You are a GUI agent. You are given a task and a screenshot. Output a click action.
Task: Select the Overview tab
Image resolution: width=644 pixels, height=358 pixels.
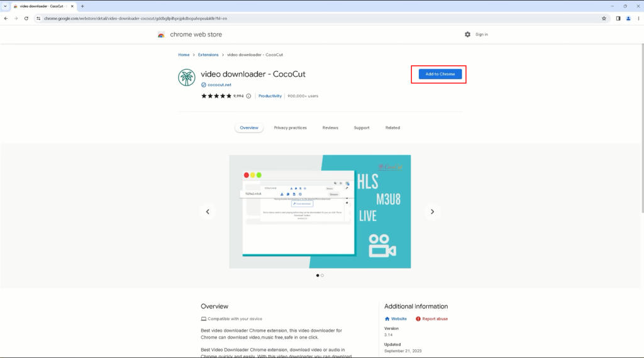[x=249, y=128]
